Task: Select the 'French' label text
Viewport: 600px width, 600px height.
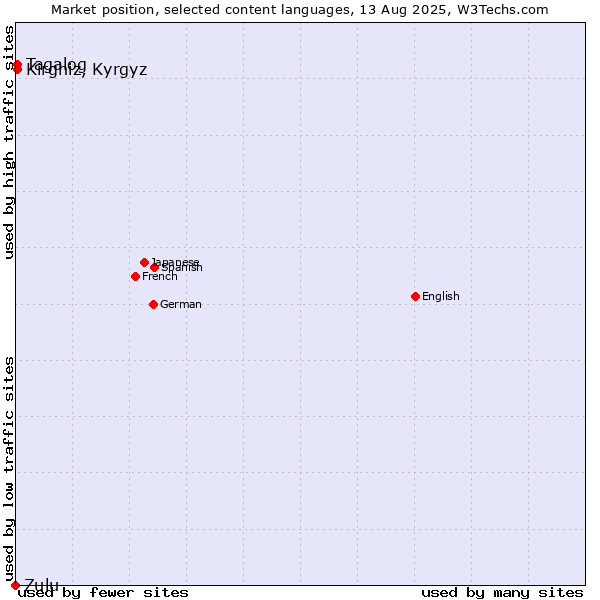Action: coord(160,276)
